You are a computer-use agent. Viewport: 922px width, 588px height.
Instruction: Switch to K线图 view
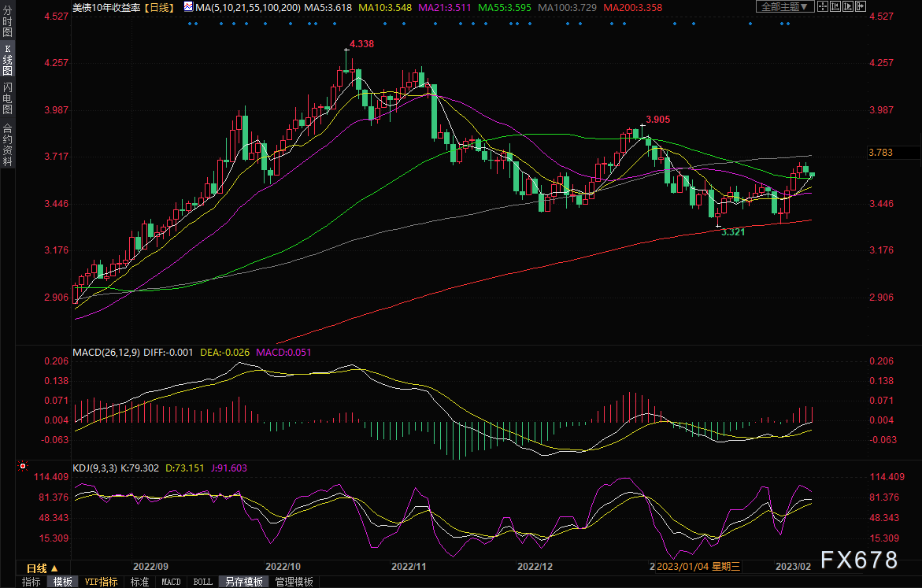pyautogui.click(x=8, y=60)
